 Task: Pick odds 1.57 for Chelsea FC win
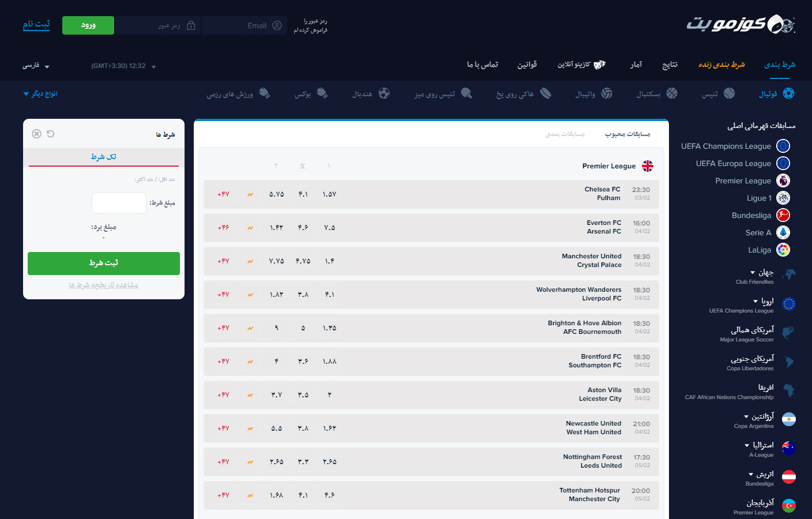pyautogui.click(x=329, y=194)
